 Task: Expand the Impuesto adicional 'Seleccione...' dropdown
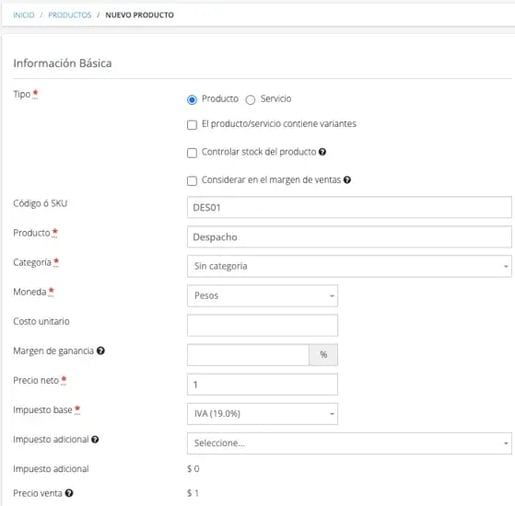349,443
